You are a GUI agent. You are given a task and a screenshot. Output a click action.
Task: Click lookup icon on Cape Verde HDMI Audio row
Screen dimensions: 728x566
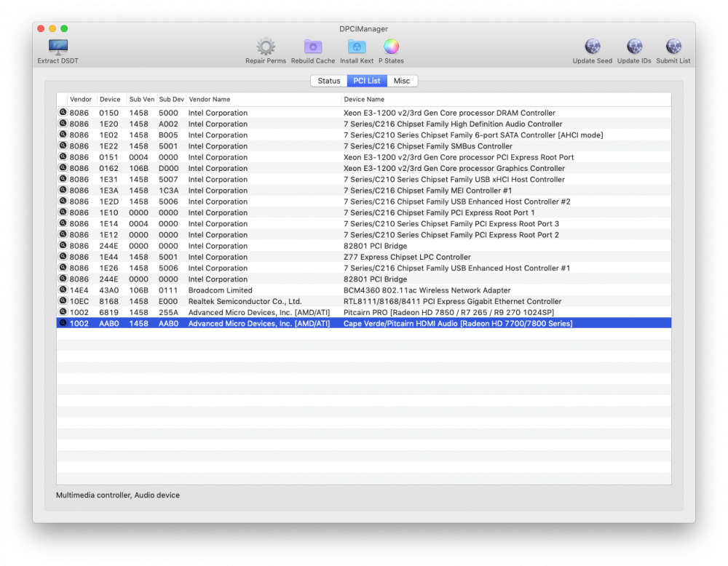coord(63,323)
